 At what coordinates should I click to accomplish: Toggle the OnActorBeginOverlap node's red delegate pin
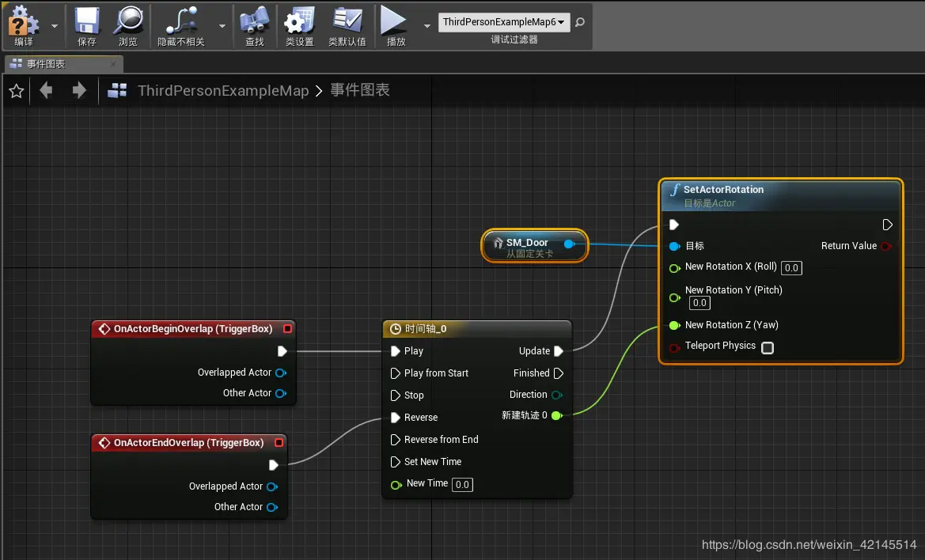287,328
